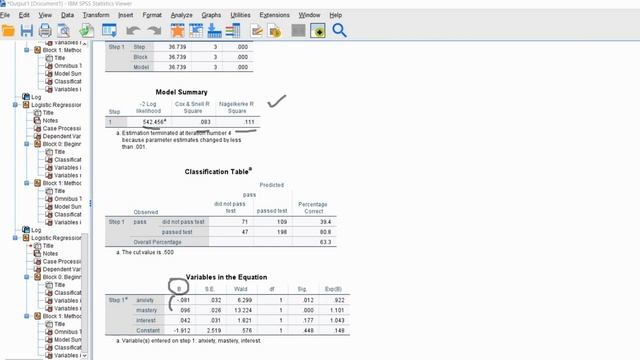Open the File menu

[x=5, y=15]
